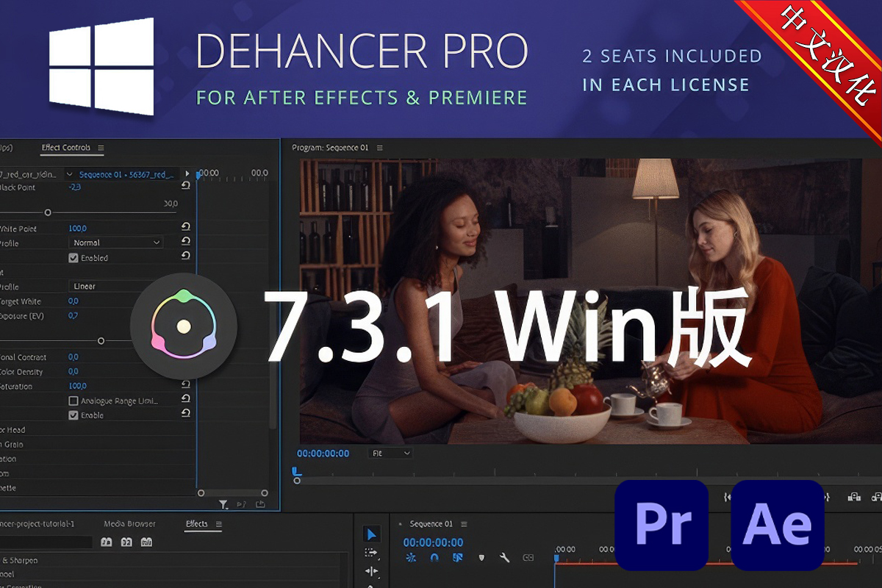
Task: Click the Sequence 01 clip link in Effect Controls
Action: 126,174
